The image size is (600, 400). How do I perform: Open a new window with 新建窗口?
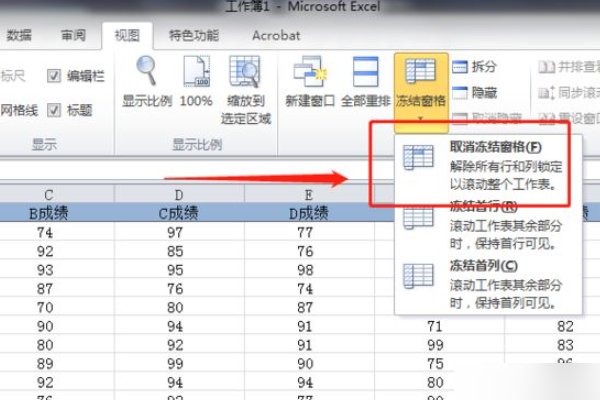[310, 82]
